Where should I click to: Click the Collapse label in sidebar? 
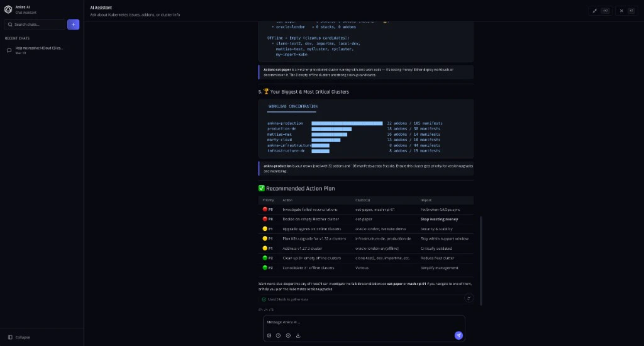pos(23,337)
